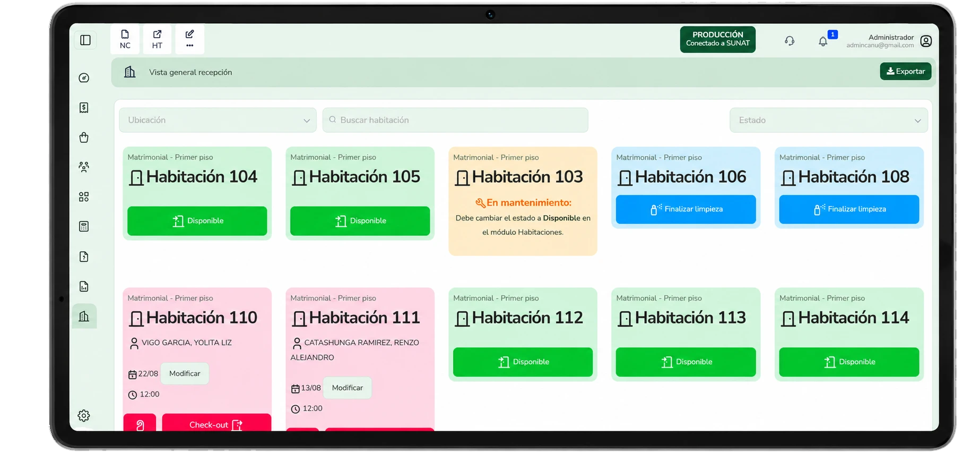Select the Habitación 103 maintenance card title
The width and height of the screenshot is (980, 452).
click(527, 177)
